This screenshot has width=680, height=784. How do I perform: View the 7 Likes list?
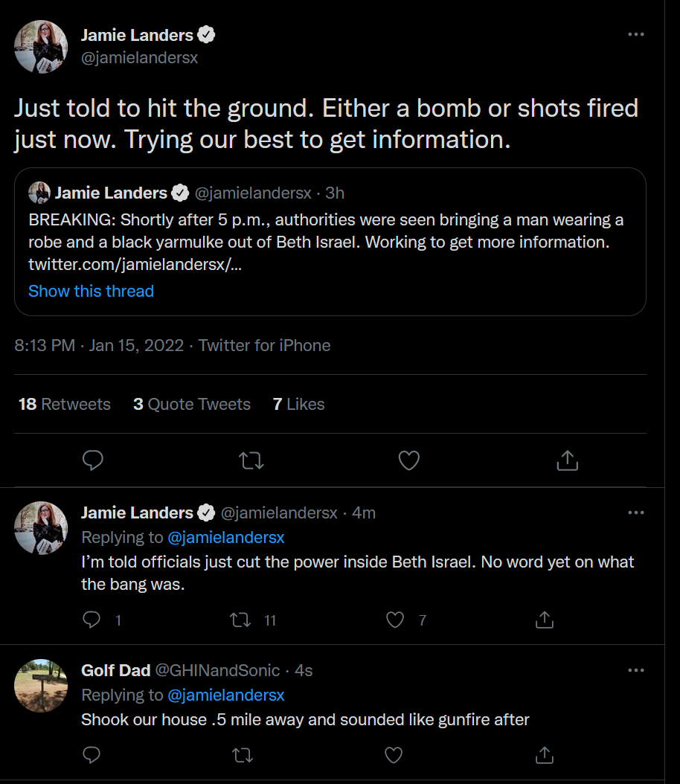(298, 404)
